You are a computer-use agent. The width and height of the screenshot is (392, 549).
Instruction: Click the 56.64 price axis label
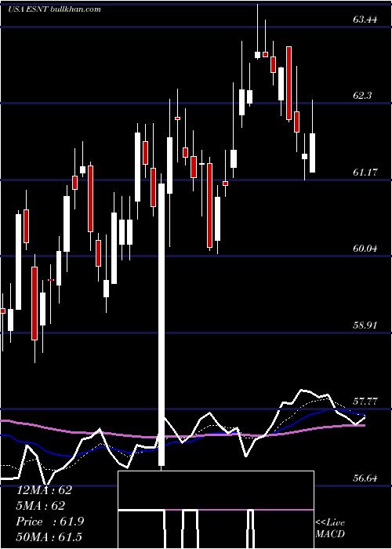click(x=365, y=478)
